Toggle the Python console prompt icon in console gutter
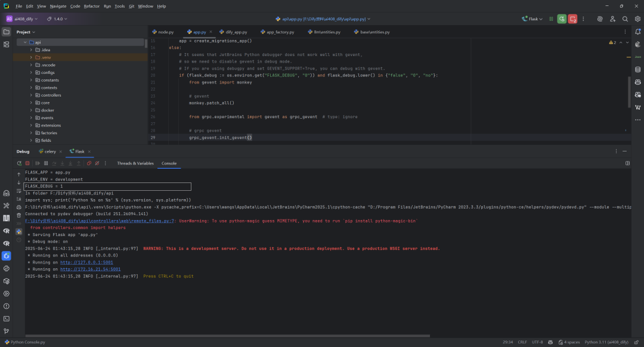Image resolution: width=644 pixels, height=347 pixels. point(19,231)
